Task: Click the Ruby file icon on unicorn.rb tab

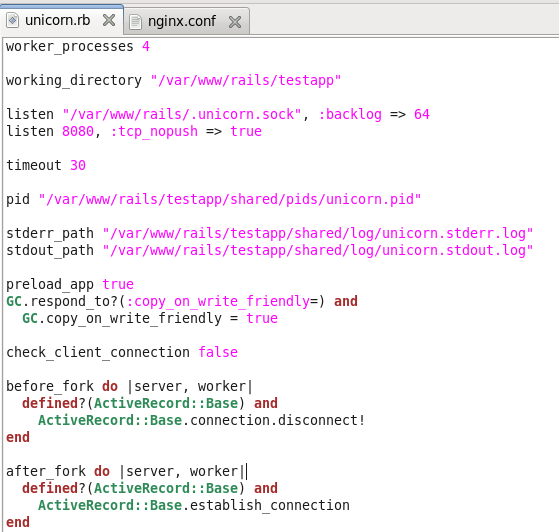Action: point(12,20)
